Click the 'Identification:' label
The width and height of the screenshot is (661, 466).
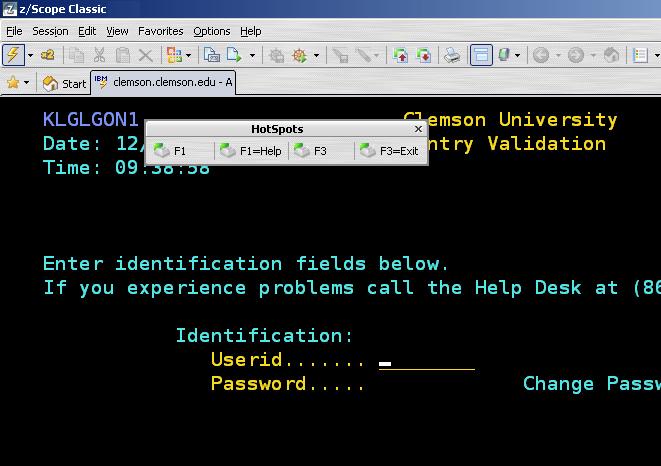[x=264, y=336]
